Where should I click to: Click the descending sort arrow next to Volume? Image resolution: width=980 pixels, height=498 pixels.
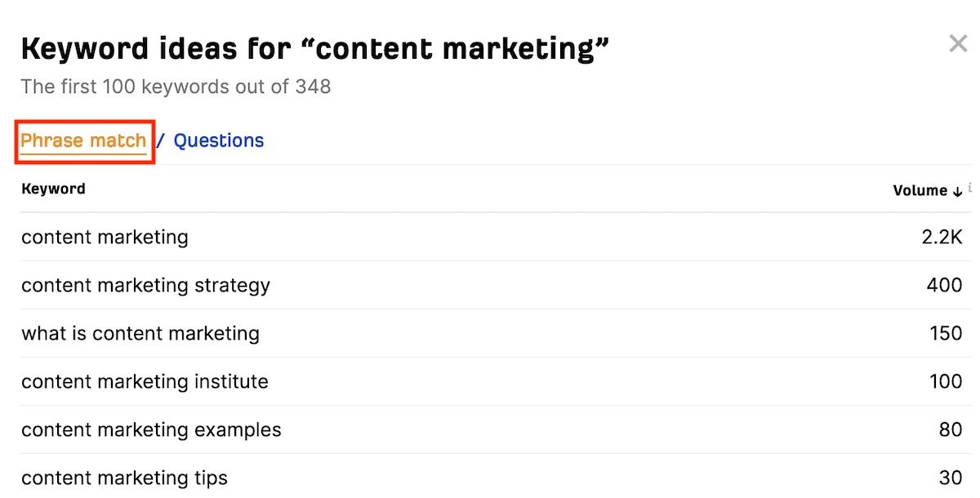(957, 191)
